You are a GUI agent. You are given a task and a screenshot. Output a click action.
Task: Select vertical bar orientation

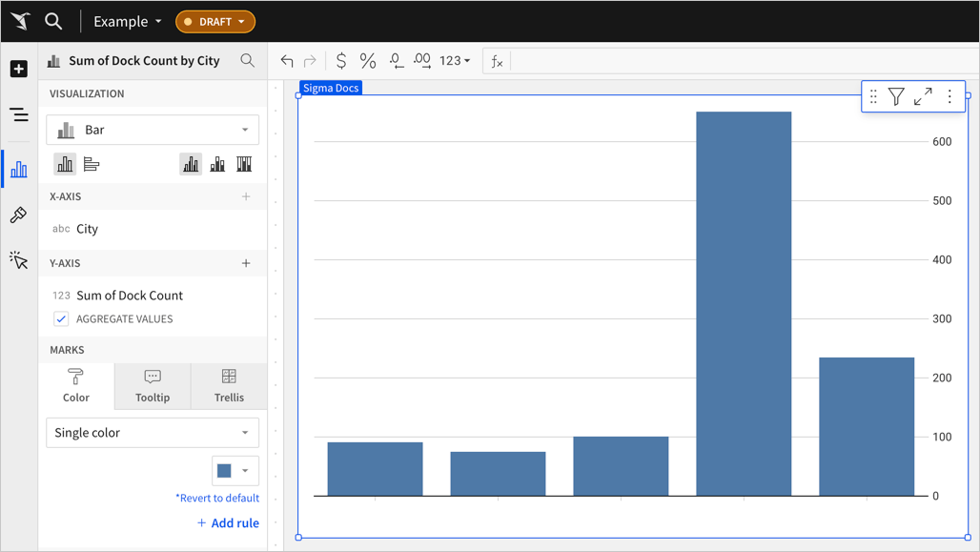click(x=65, y=164)
